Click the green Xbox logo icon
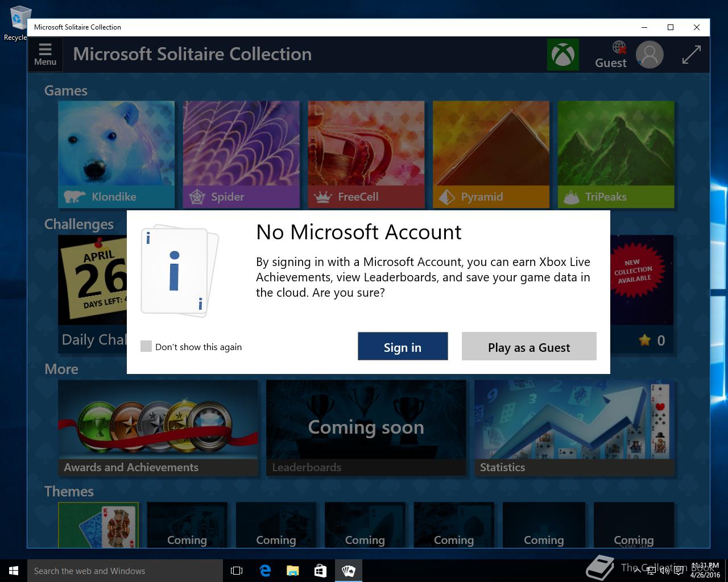 click(562, 55)
